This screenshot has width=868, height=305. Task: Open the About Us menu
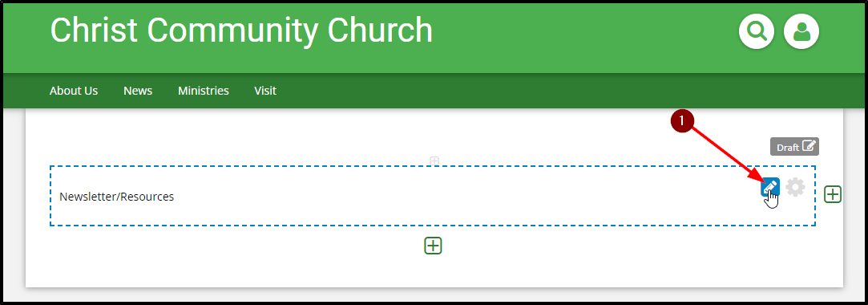[74, 91]
